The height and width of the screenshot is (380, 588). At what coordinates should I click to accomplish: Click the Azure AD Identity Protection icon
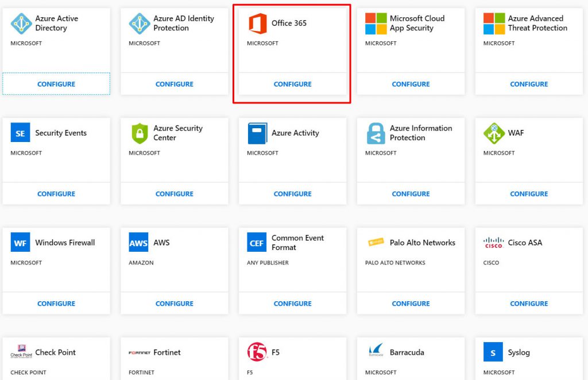click(x=140, y=23)
